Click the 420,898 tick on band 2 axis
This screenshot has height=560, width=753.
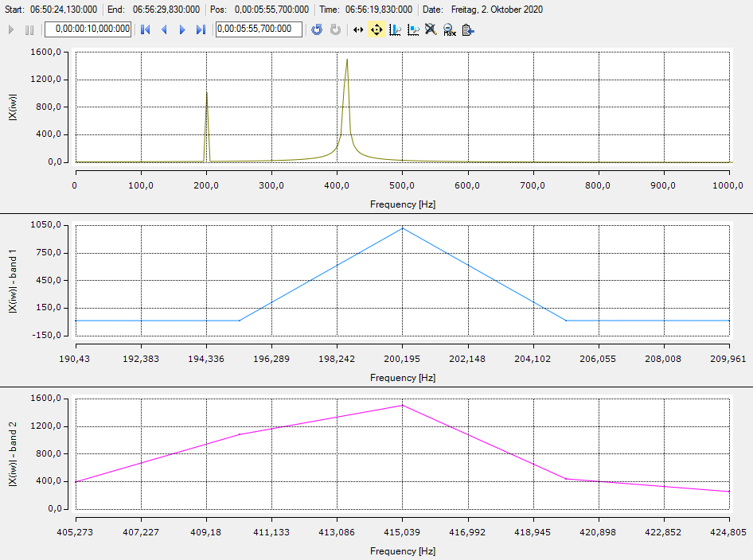click(598, 532)
